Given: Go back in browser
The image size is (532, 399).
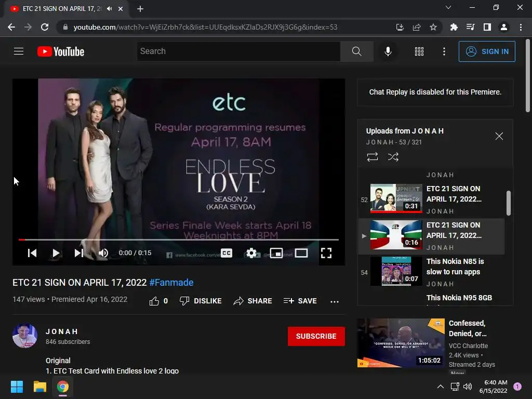Looking at the screenshot, I should 11,27.
